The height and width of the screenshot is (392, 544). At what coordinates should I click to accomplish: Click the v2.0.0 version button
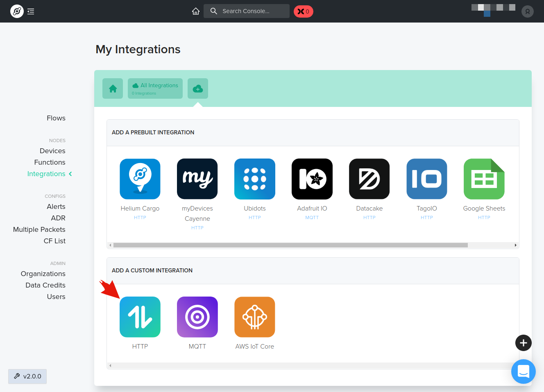(27, 376)
